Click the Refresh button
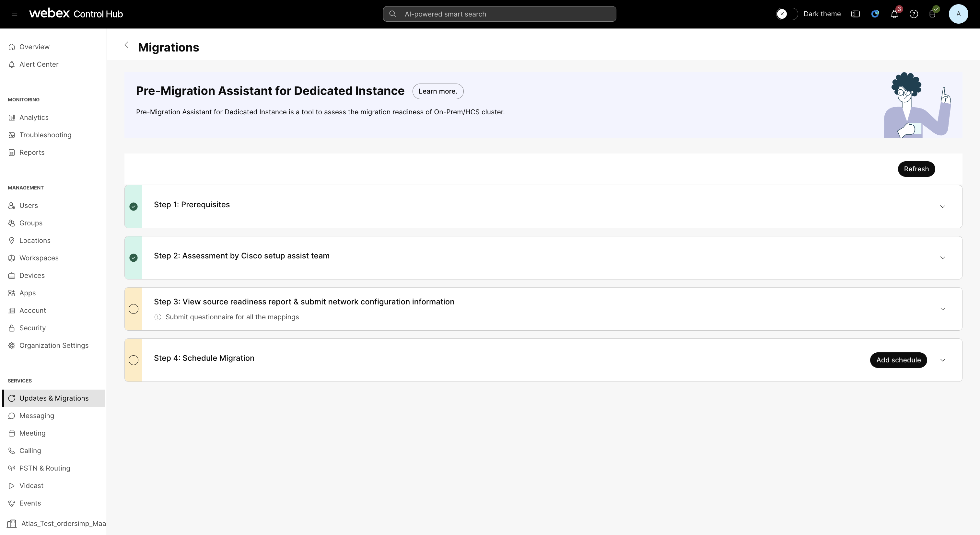Screen dimensions: 980x535 tap(916, 169)
